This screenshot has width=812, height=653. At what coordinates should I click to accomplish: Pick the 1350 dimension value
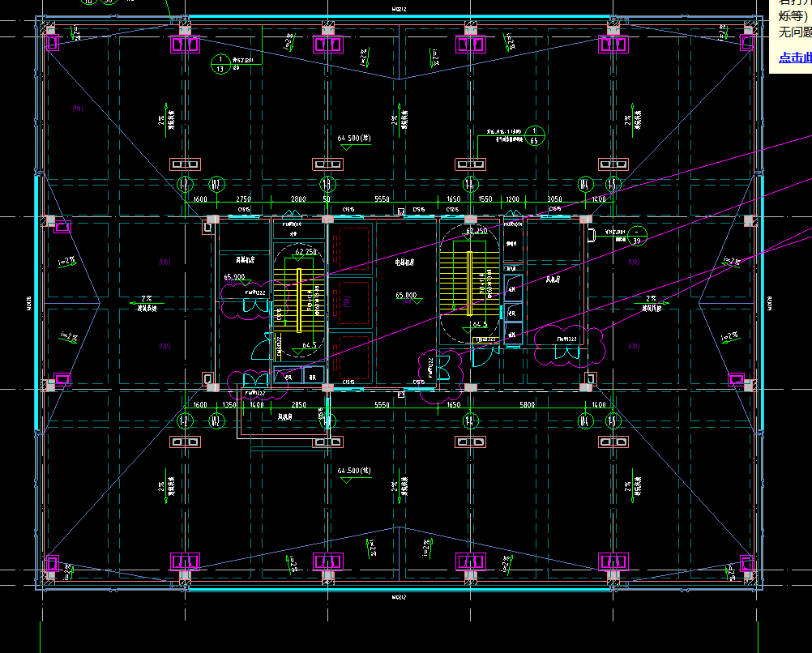[229, 404]
